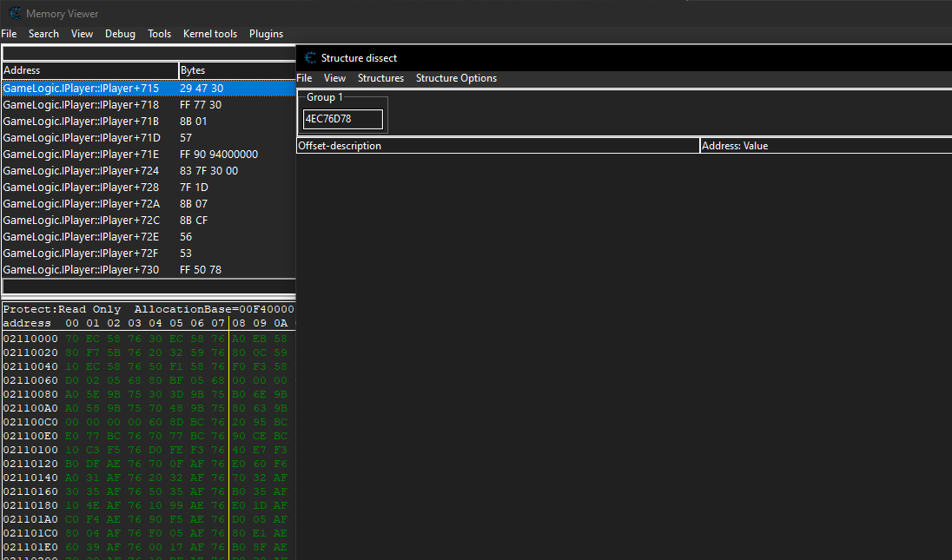Screen dimensions: 952x560
Task: Click hex dump address 021101E0
Action: click(30, 547)
